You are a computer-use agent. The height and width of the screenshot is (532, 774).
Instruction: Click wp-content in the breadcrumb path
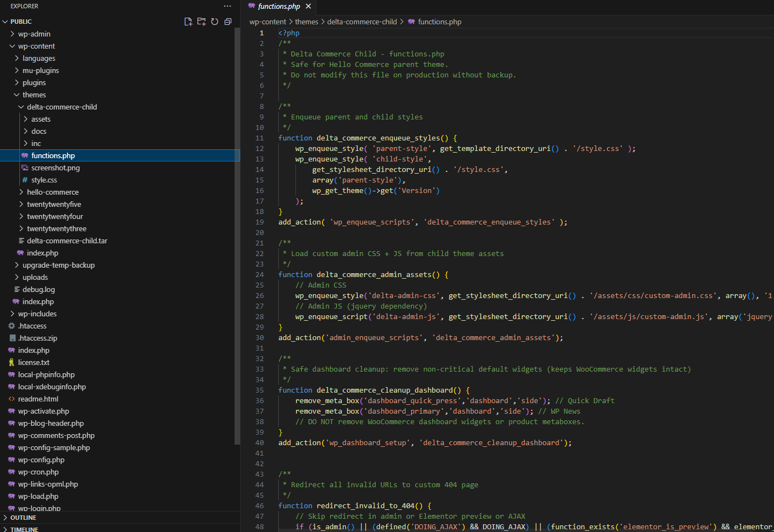coord(268,22)
